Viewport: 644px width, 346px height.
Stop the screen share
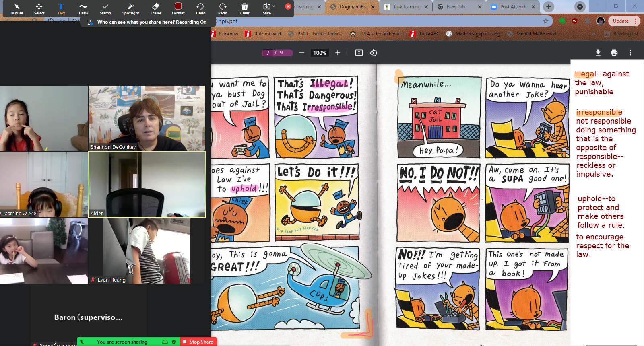[x=198, y=342]
